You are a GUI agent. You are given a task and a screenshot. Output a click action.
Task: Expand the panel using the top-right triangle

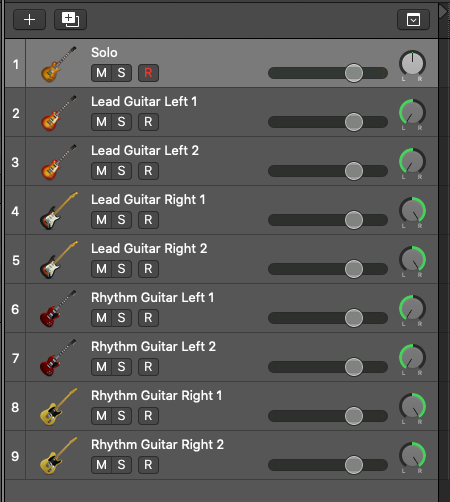pos(443,12)
